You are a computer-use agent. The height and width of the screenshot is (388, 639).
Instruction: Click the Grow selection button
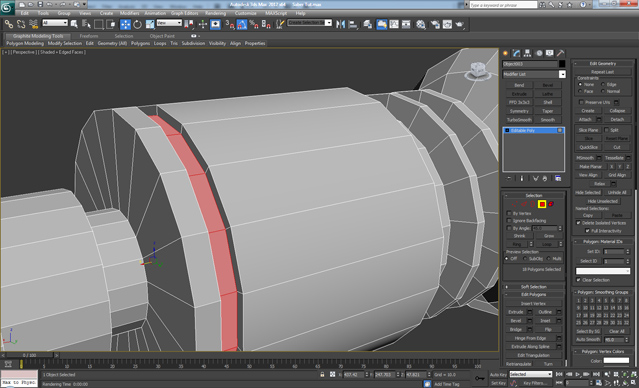[x=549, y=236]
